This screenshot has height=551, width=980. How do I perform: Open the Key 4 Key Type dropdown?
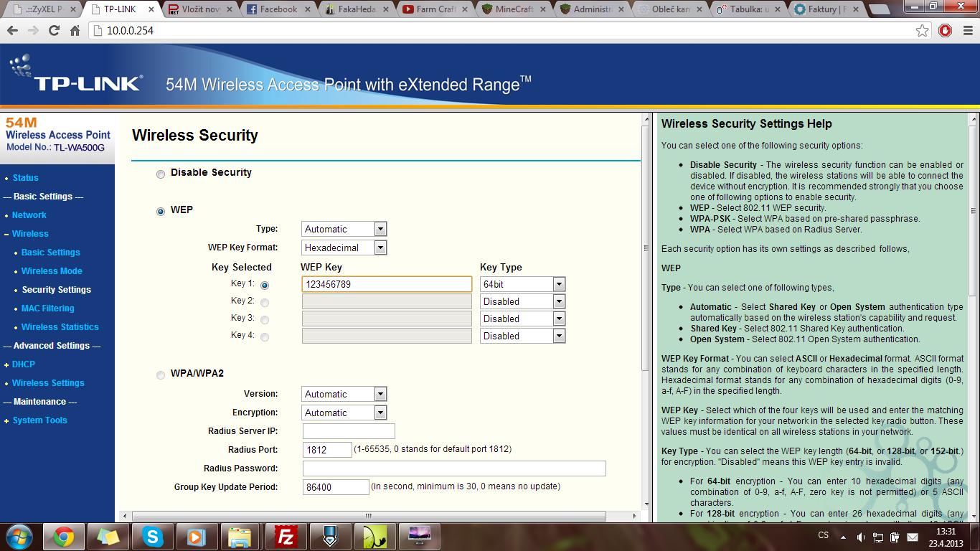click(x=522, y=336)
